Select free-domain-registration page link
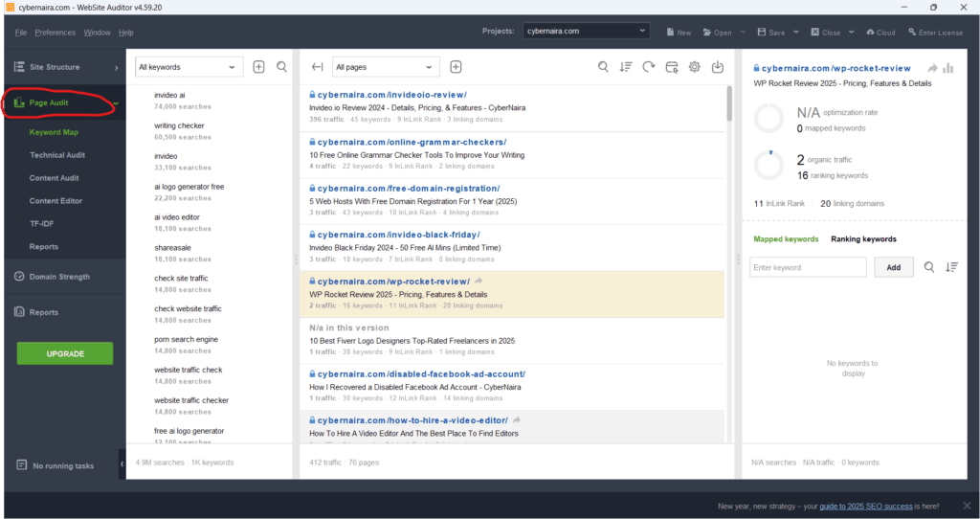The width and height of the screenshot is (980, 519). pyautogui.click(x=408, y=189)
